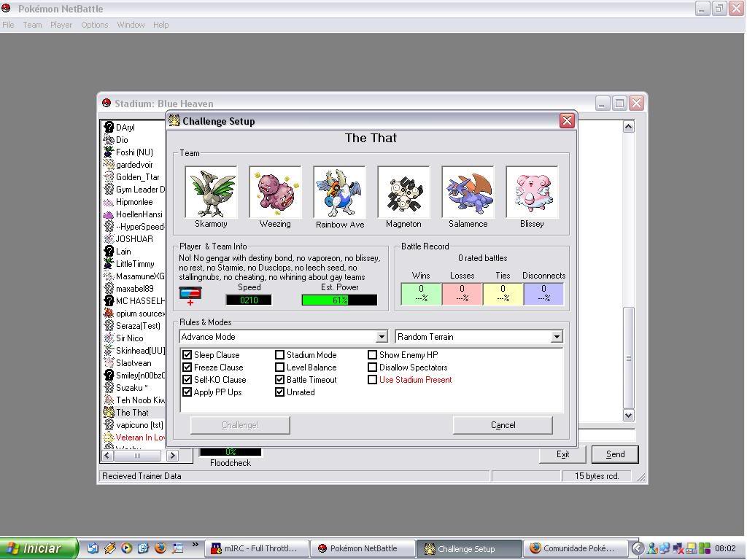Show hidden tray icons with the arrow
Screen dimensions: 747x560
638,548
